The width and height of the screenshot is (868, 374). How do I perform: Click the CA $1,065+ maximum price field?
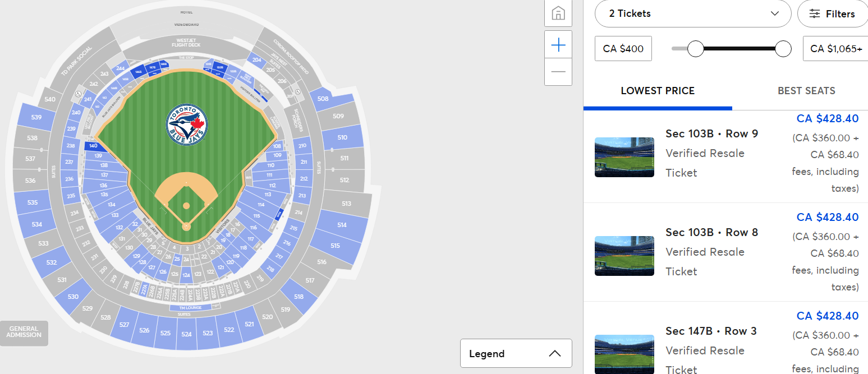(835, 48)
